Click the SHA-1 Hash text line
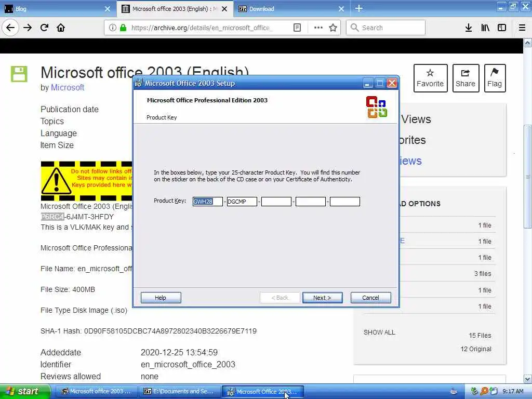This screenshot has height=399, width=532. [x=148, y=331]
